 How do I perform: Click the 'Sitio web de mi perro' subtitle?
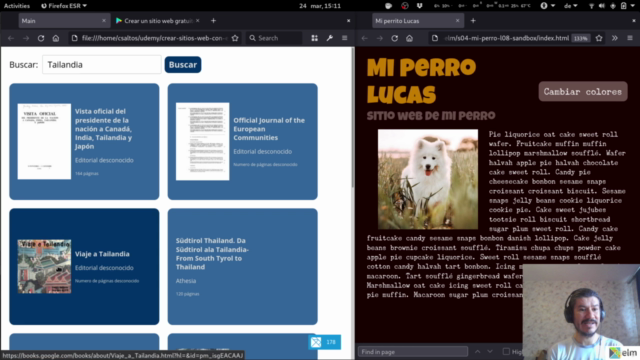click(x=431, y=116)
